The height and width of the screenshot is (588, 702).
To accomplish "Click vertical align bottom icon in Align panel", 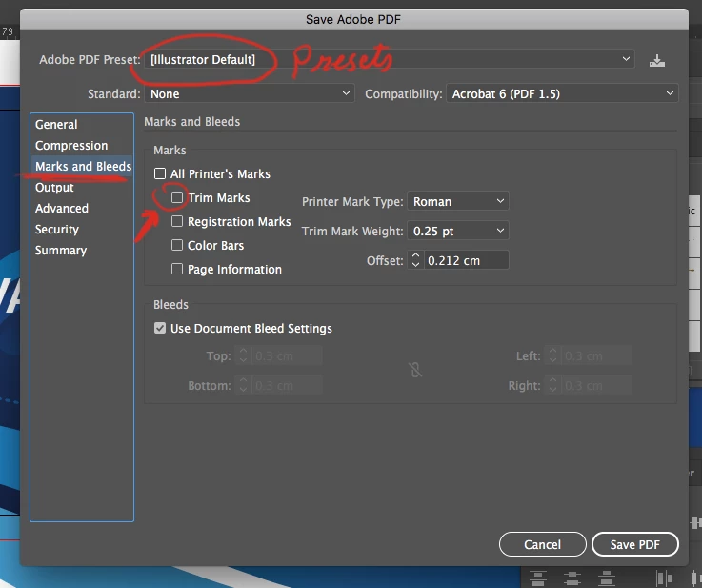I will point(606,578).
